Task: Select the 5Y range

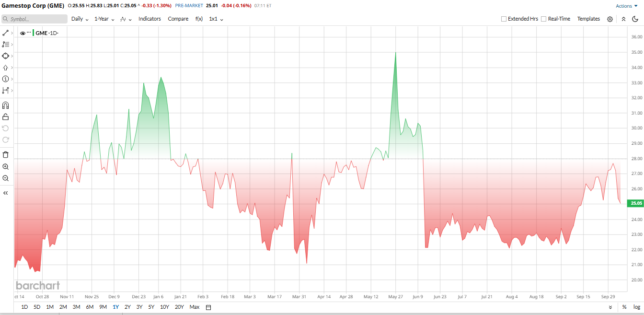Action: [151, 307]
